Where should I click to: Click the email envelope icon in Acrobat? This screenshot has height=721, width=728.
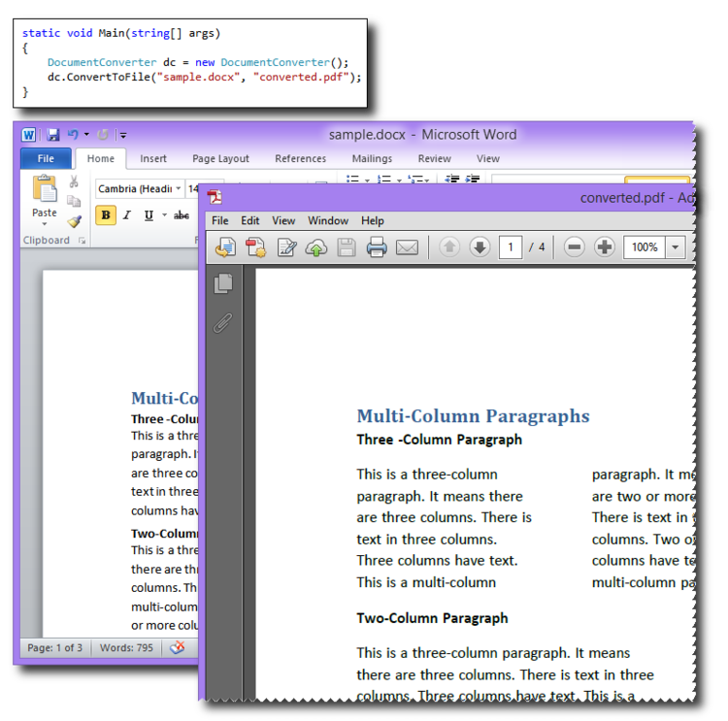point(407,247)
